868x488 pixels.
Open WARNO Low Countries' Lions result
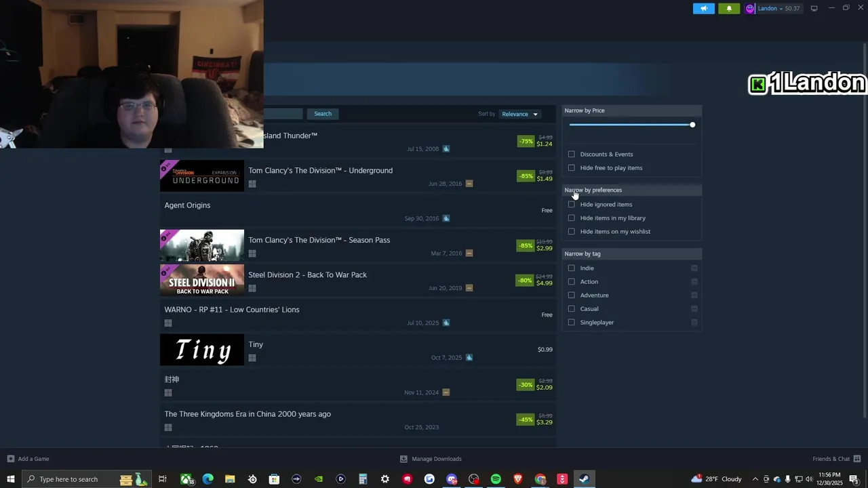point(357,315)
